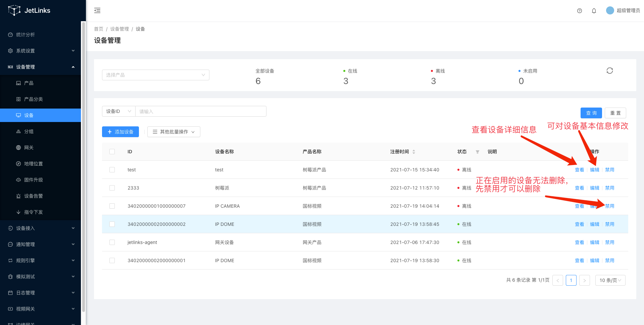Screen dimensions: 644x325
Task: Open 网关 submenu item
Action: click(40, 148)
